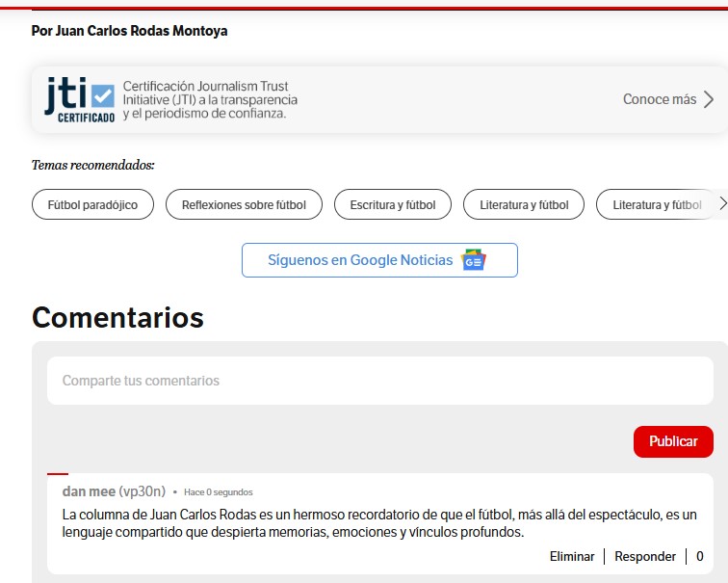Open the Escritura y fútbol topic

pos(393,205)
